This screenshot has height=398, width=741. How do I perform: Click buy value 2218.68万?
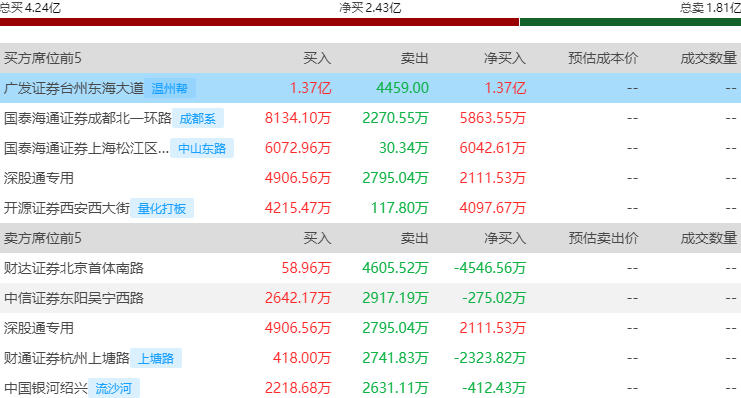(x=298, y=388)
